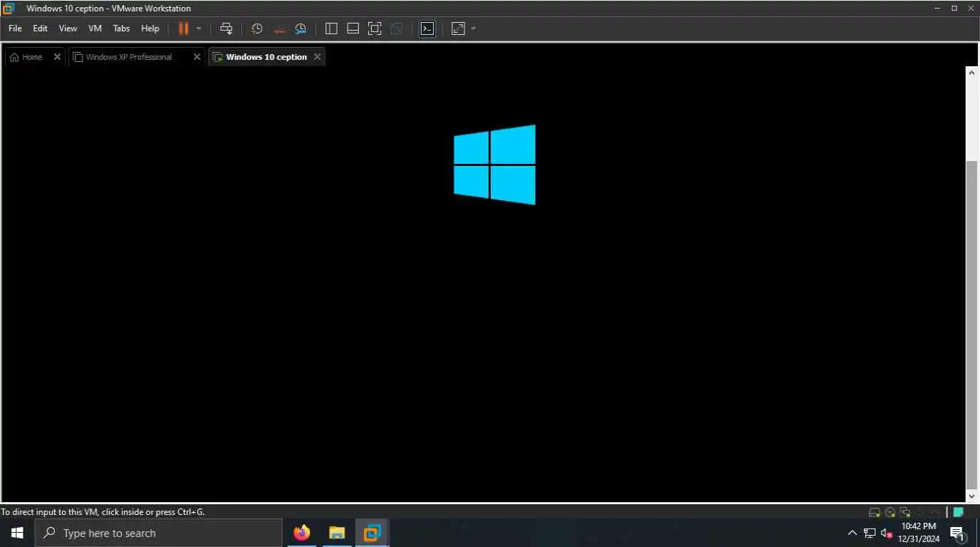Open the notification center icon
This screenshot has height=547, width=980.
[957, 533]
